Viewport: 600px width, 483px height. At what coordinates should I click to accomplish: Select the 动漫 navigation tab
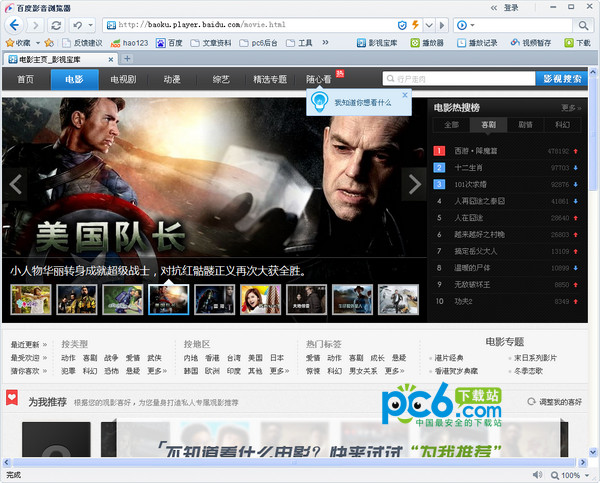(172, 79)
